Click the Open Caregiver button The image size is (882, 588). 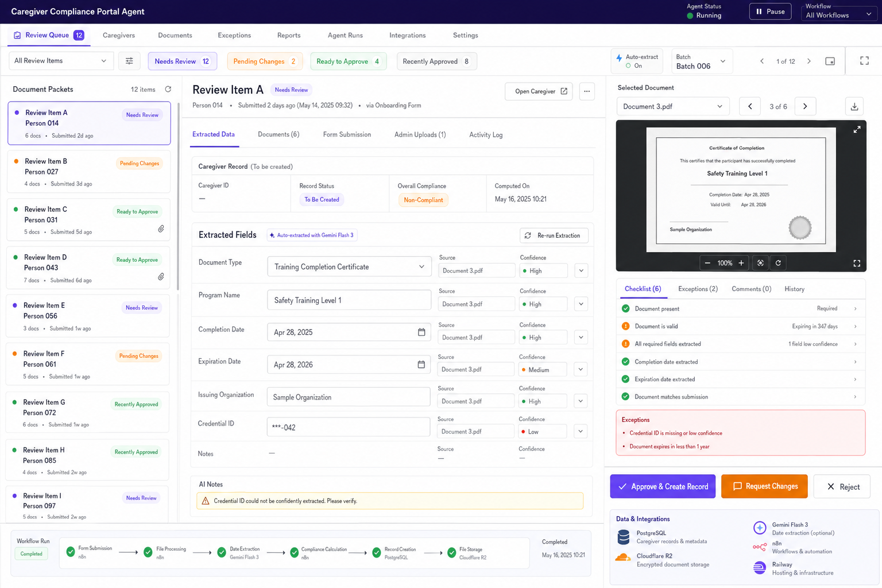(539, 91)
